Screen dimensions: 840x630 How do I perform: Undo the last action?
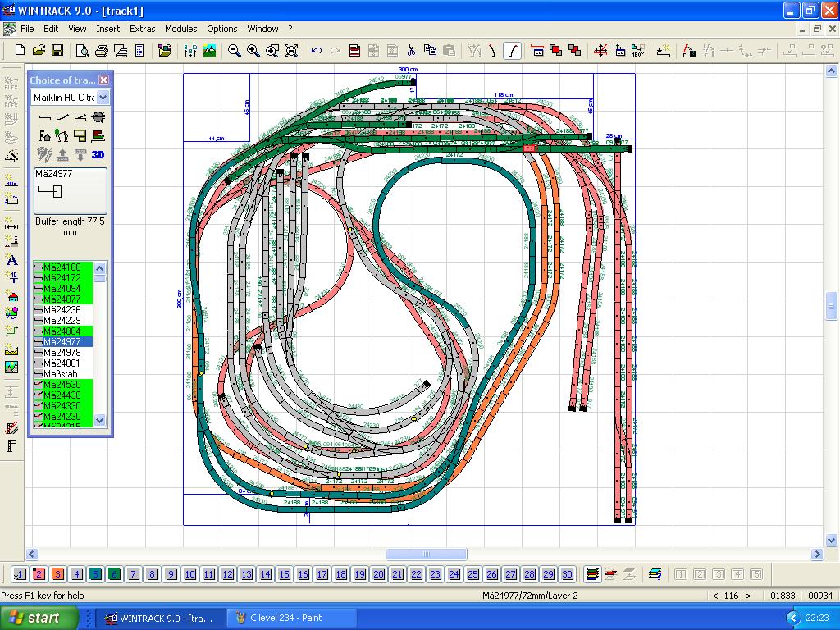click(x=316, y=50)
